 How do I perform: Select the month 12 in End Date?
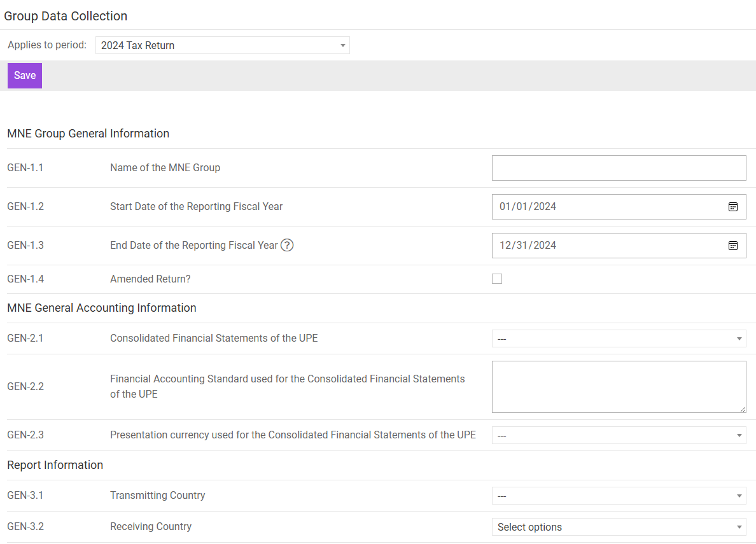(x=505, y=246)
